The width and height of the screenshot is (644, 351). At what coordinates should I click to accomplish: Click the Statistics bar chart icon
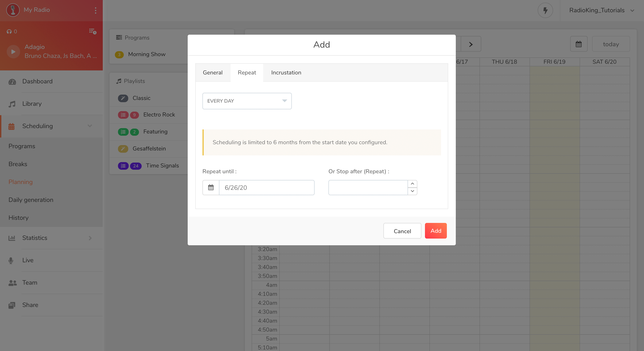coord(12,238)
